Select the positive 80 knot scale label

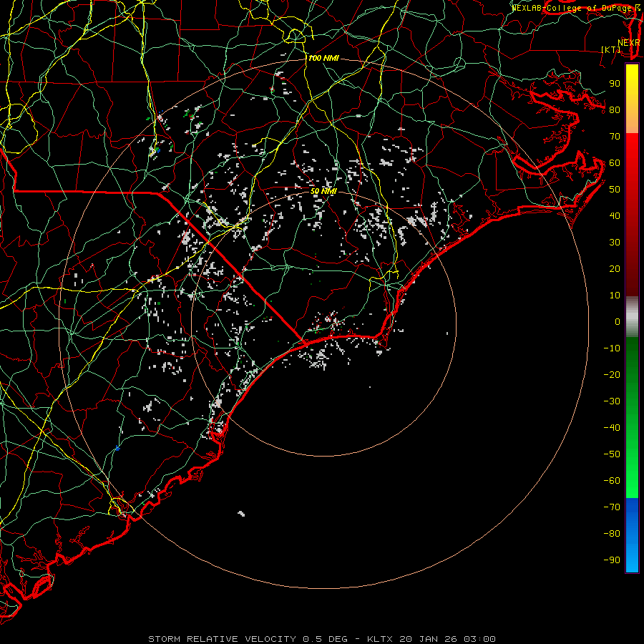point(615,109)
